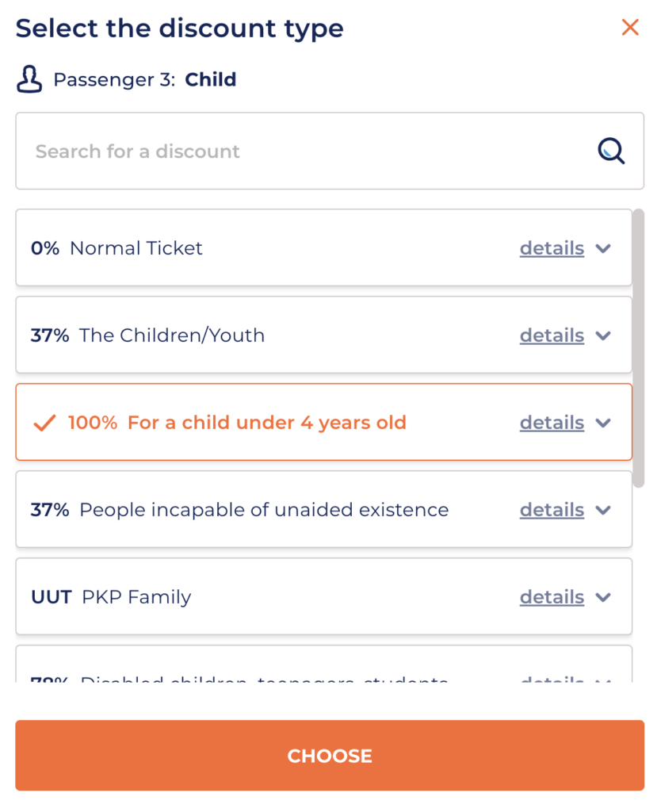The height and width of the screenshot is (812, 661).
Task: Expand People incapable of unaided existence chevron
Action: pos(603,510)
